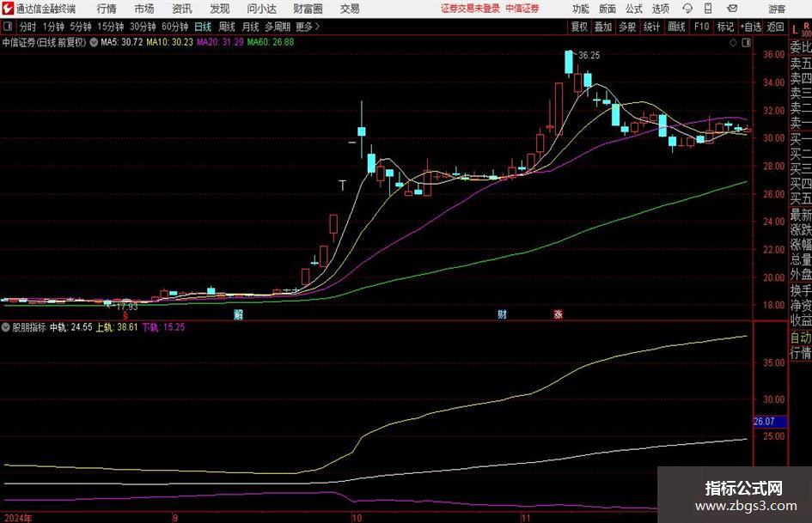812x523 pixels.
Task: Open the 功能 menu
Action: (x=581, y=9)
